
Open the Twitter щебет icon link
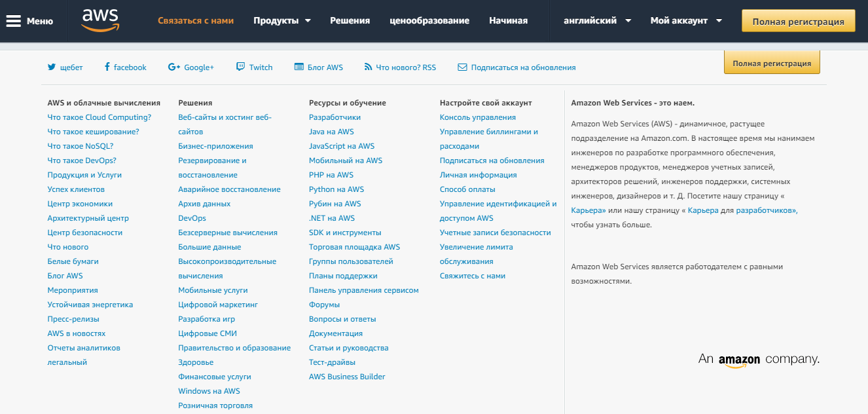coord(52,67)
